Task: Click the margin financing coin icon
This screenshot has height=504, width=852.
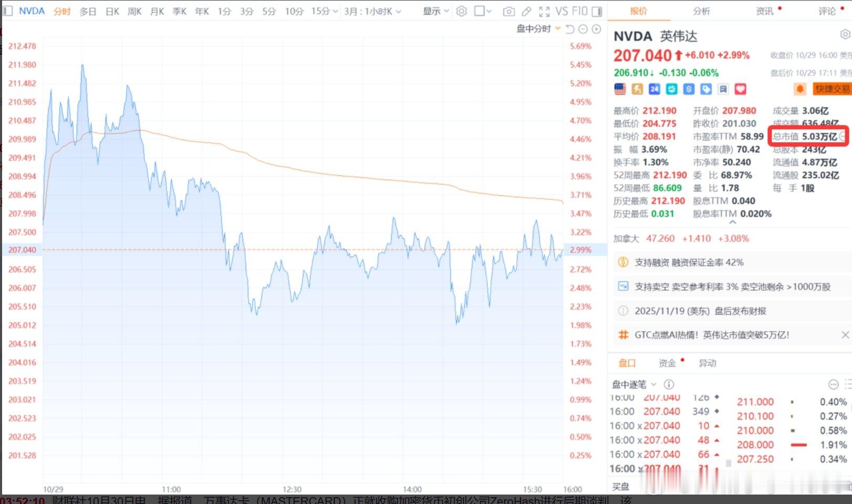Action: 623,262
